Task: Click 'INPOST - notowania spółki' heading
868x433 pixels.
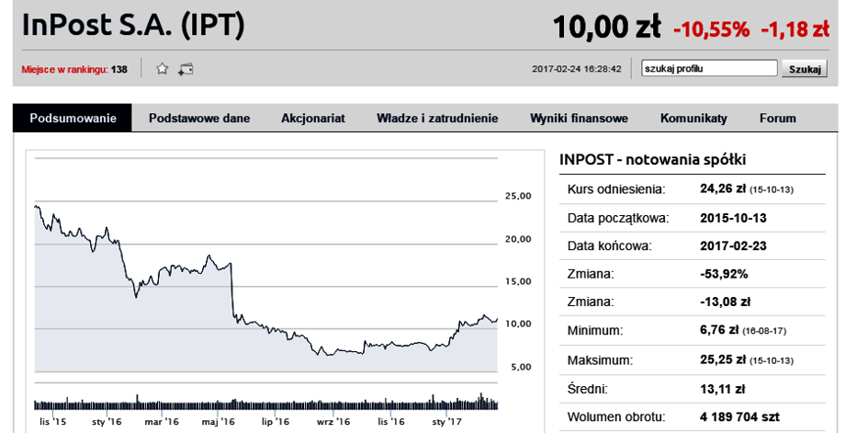Action: [653, 160]
